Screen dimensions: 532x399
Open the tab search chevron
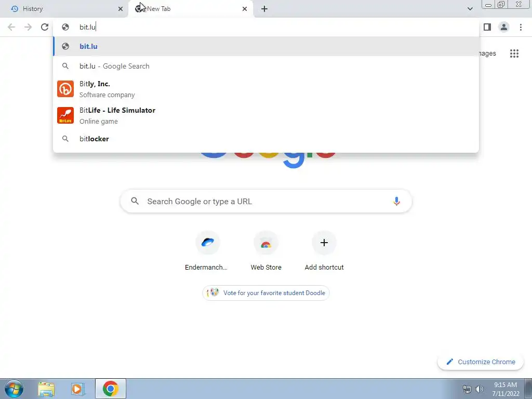470,9
